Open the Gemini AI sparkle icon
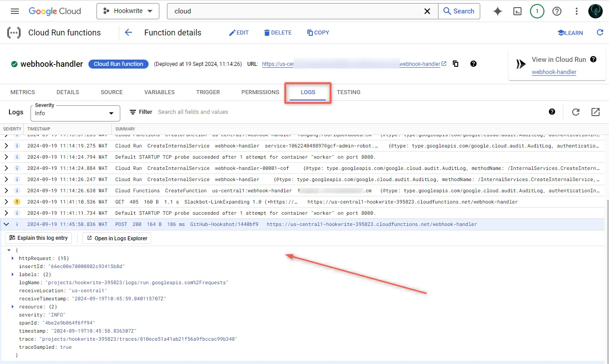Image resolution: width=609 pixels, height=364 pixels. (497, 11)
